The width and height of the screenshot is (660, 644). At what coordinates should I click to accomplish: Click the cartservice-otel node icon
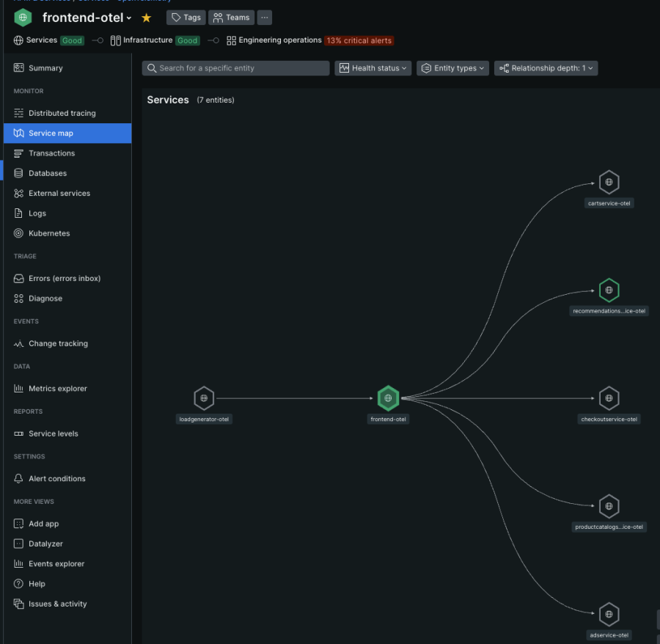(609, 182)
